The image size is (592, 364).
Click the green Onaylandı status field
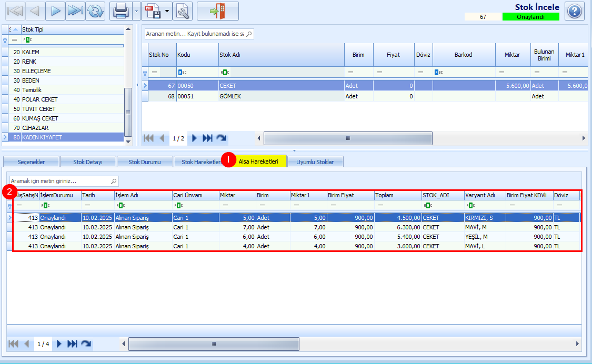pyautogui.click(x=530, y=17)
